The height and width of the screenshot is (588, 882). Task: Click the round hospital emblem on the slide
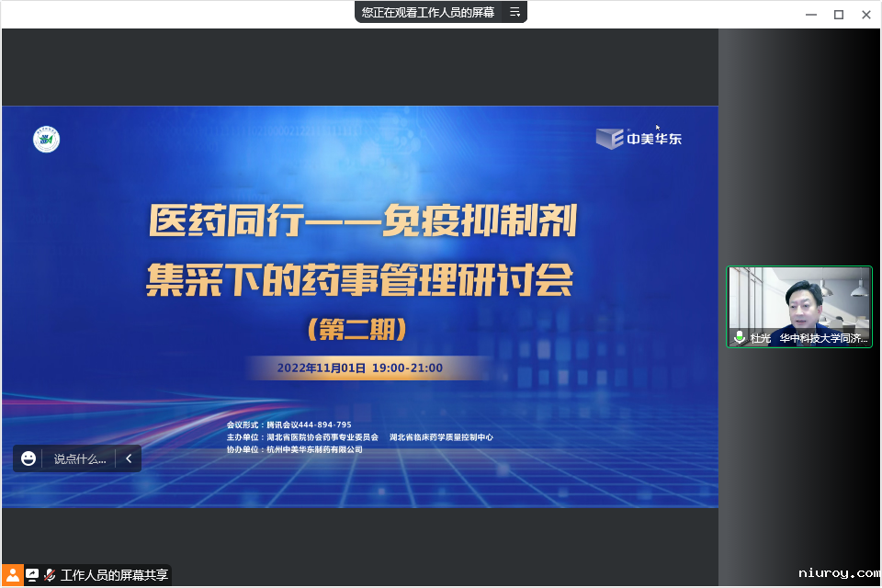click(46, 140)
